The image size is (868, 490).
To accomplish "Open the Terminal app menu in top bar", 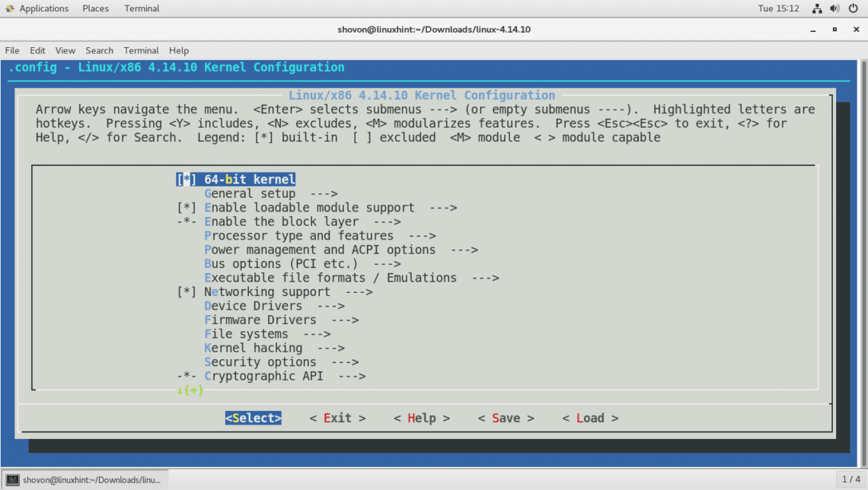I will [x=142, y=8].
